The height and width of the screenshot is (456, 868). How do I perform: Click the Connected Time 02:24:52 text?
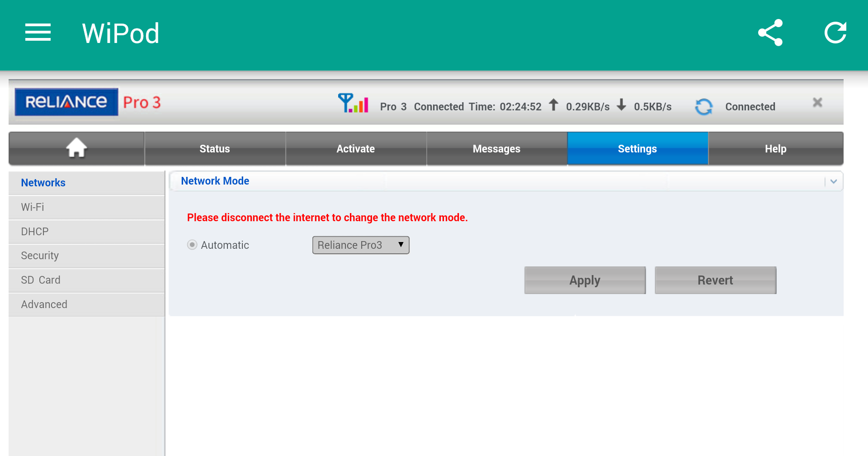[x=478, y=107]
